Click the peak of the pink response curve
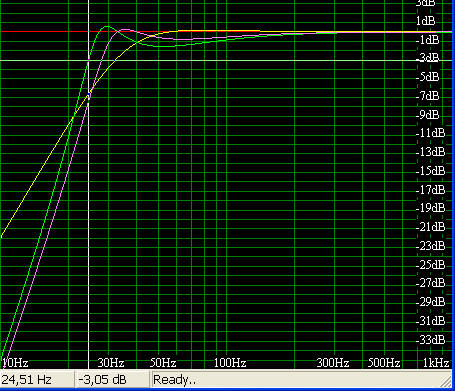Viewport: 455px width, 391px height. [x=125, y=30]
